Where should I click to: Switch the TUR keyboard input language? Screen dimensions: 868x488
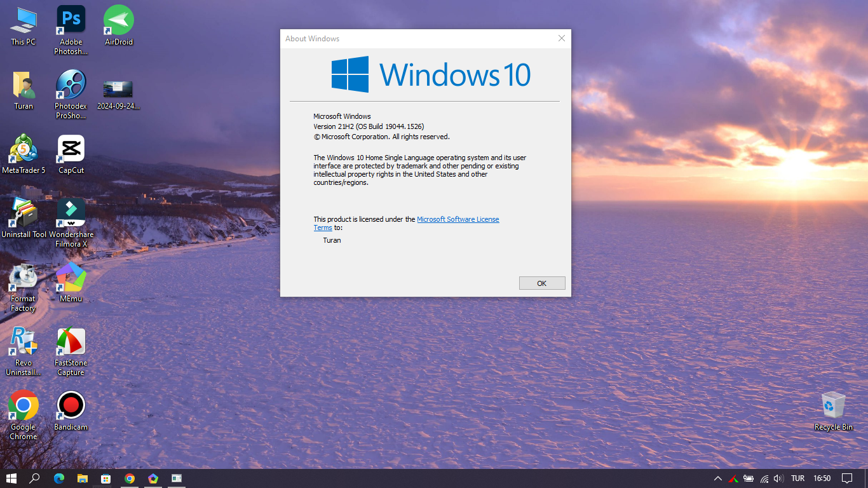coord(797,478)
